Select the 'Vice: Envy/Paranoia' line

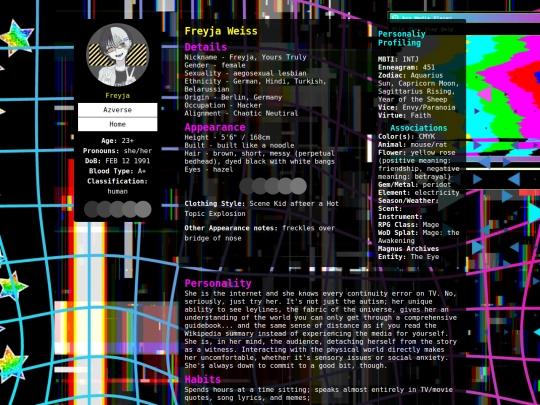pos(416,107)
